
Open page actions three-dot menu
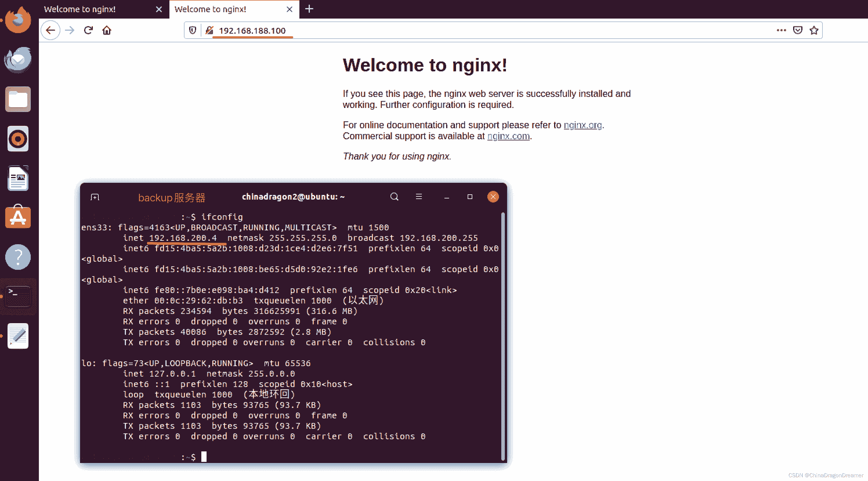(781, 30)
